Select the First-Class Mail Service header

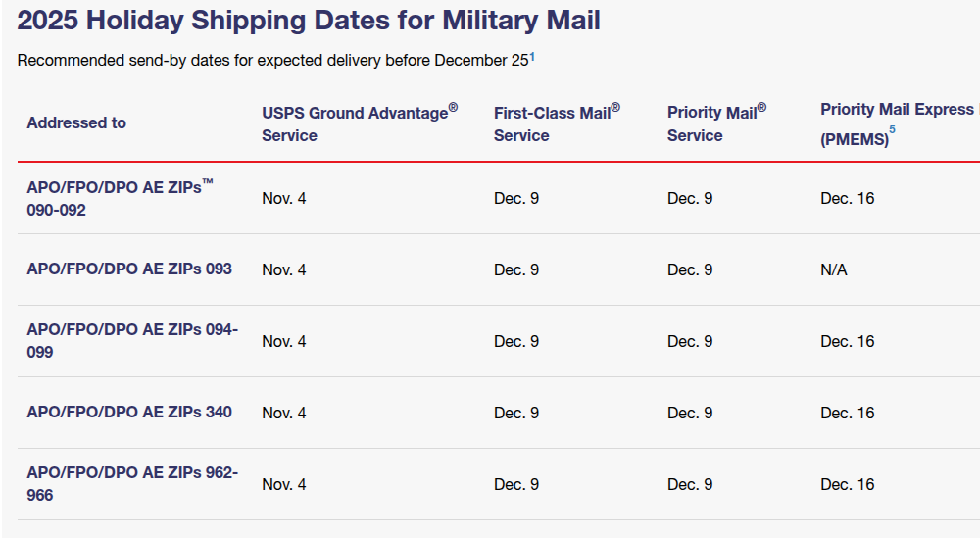557,123
